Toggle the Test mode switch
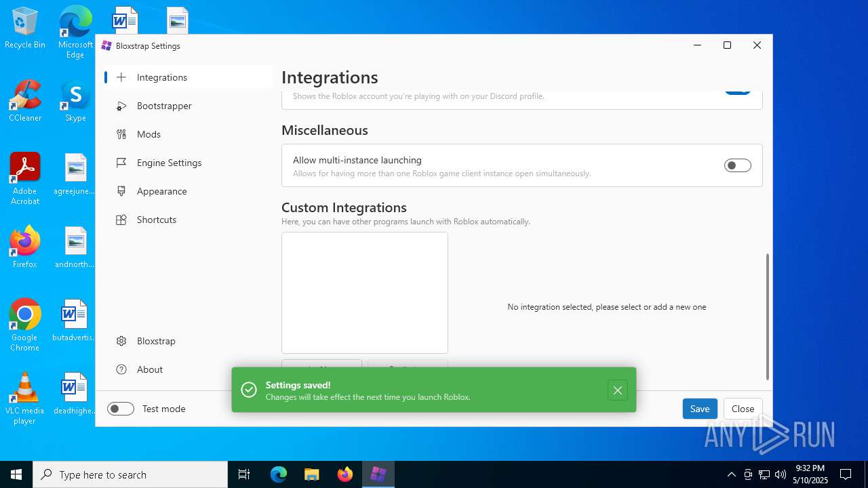The width and height of the screenshot is (868, 488). coord(121,409)
